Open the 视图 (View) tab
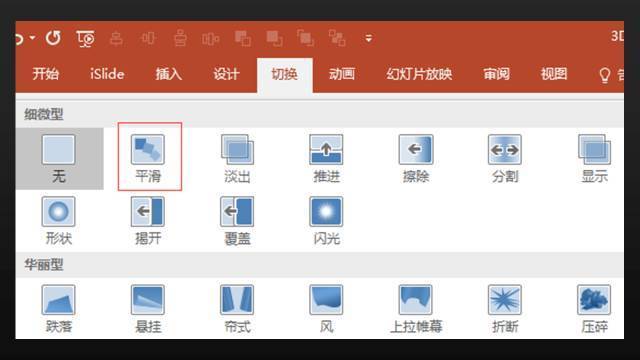The image size is (640, 360). pyautogui.click(x=554, y=74)
